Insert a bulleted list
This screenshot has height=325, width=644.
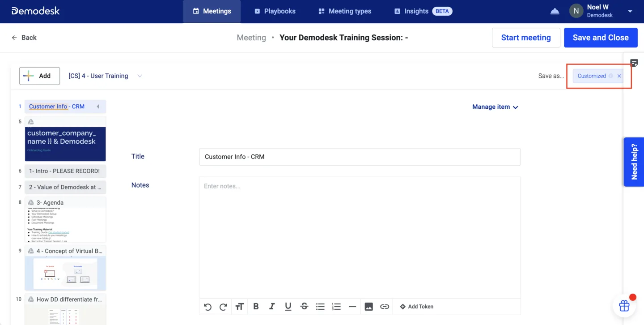click(x=320, y=307)
